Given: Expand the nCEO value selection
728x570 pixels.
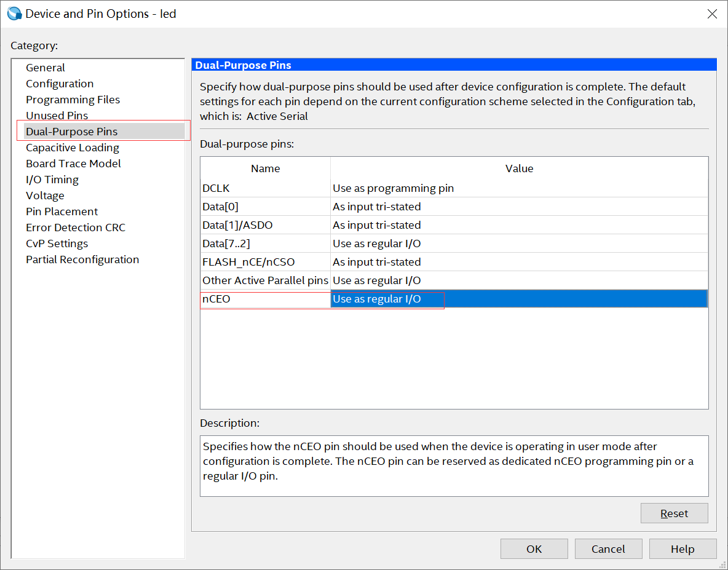Looking at the screenshot, I should tap(518, 299).
